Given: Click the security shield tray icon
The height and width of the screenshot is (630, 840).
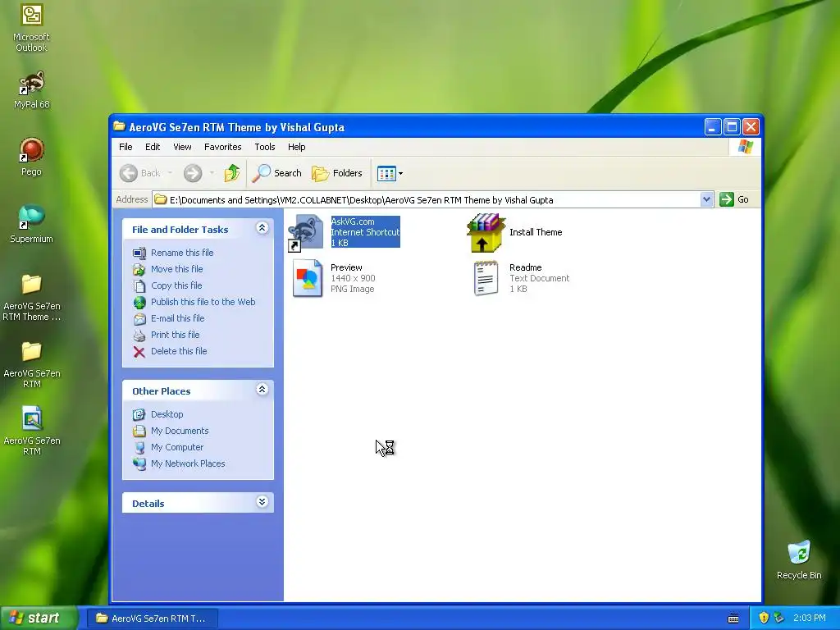Looking at the screenshot, I should point(764,618).
